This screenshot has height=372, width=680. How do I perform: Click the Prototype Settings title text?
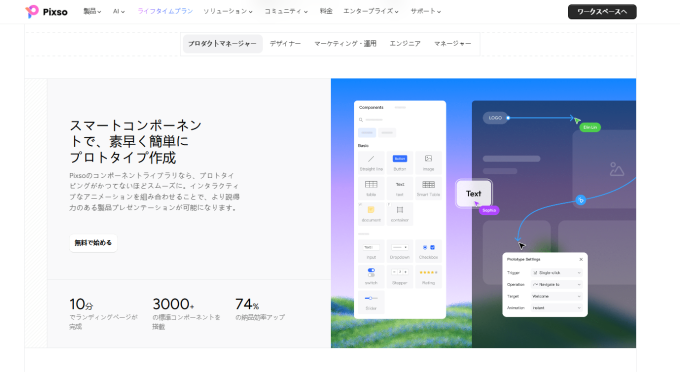[523, 259]
